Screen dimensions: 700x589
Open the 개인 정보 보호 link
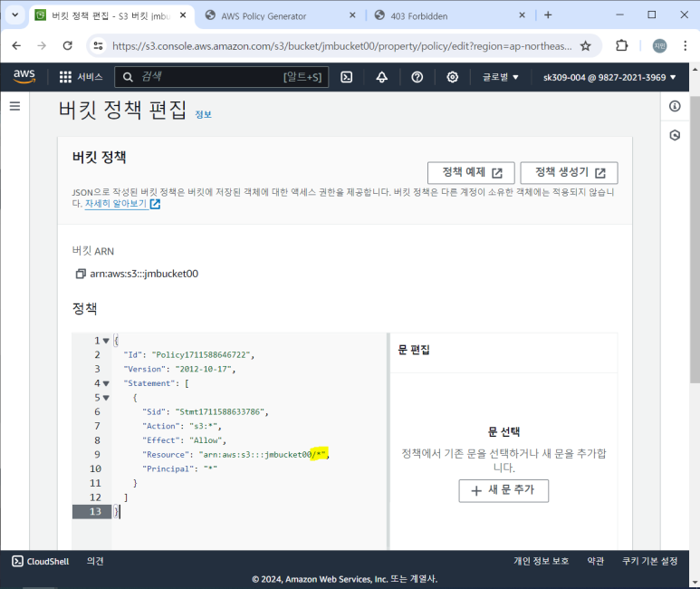tap(541, 561)
